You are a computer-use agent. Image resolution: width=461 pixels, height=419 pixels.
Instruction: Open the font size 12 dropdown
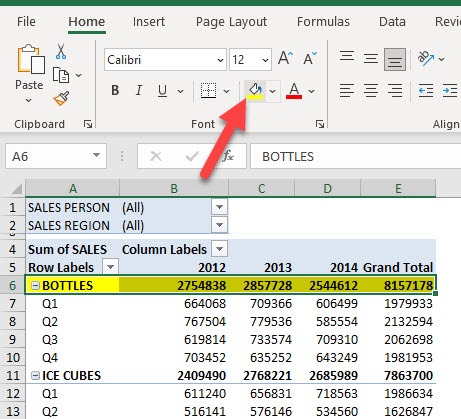265,60
